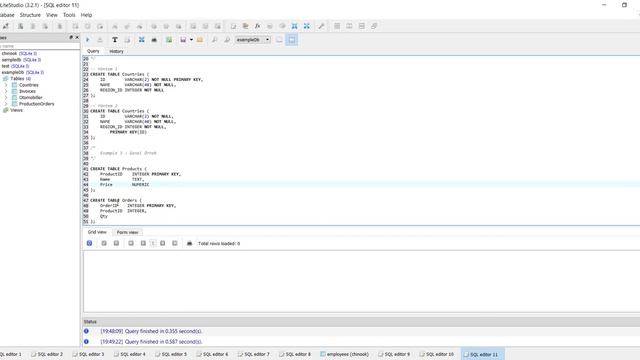Create view from query green icon

pos(169,40)
